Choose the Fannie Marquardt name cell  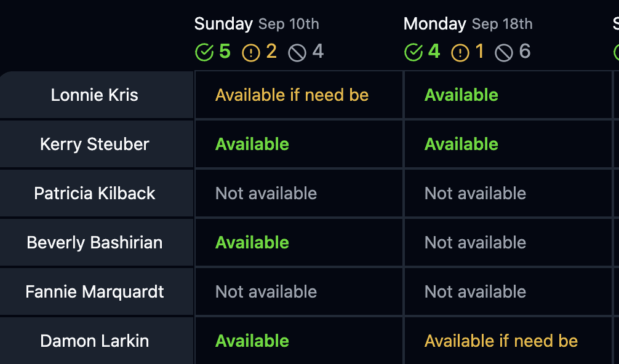click(95, 292)
